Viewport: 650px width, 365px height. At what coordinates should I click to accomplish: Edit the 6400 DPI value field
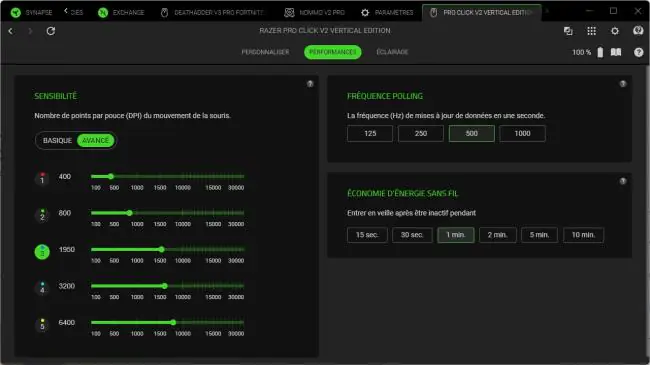[x=67, y=323]
